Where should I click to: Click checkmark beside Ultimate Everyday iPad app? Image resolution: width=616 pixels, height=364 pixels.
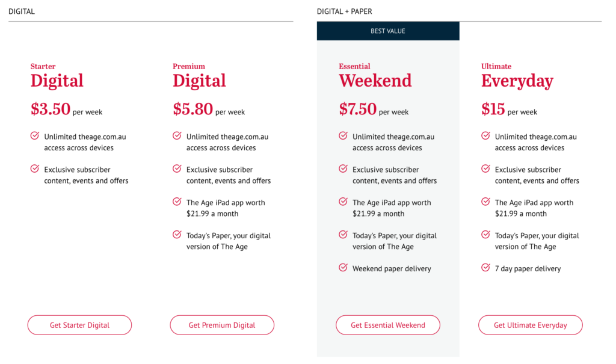[485, 202]
